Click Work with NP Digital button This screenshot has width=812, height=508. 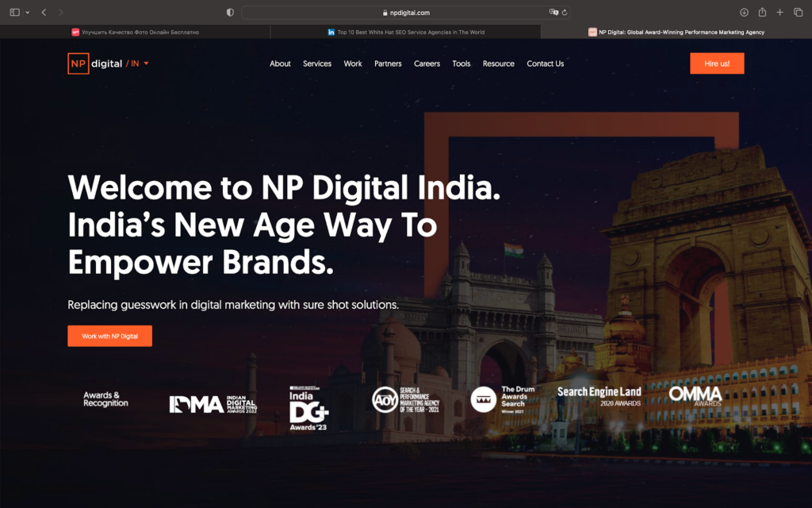pyautogui.click(x=109, y=336)
